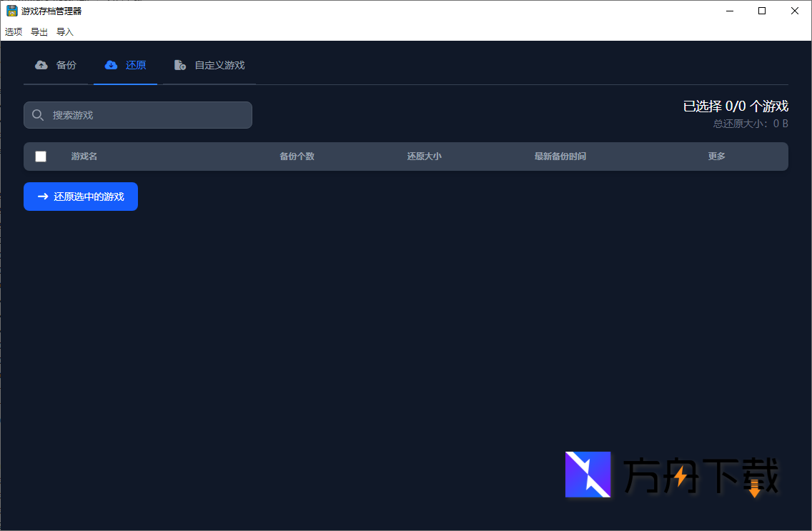Click the magnifying glass icon in search bar

pyautogui.click(x=38, y=114)
